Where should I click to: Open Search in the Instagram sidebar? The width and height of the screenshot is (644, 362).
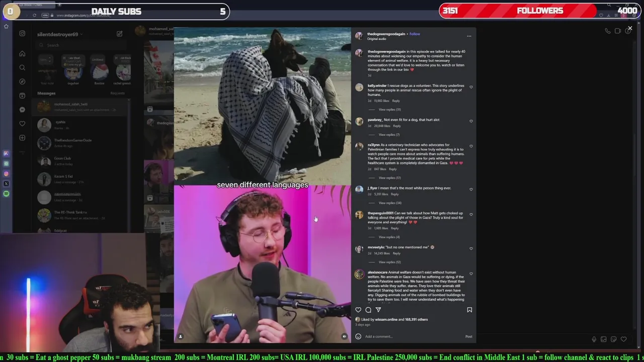click(x=22, y=67)
